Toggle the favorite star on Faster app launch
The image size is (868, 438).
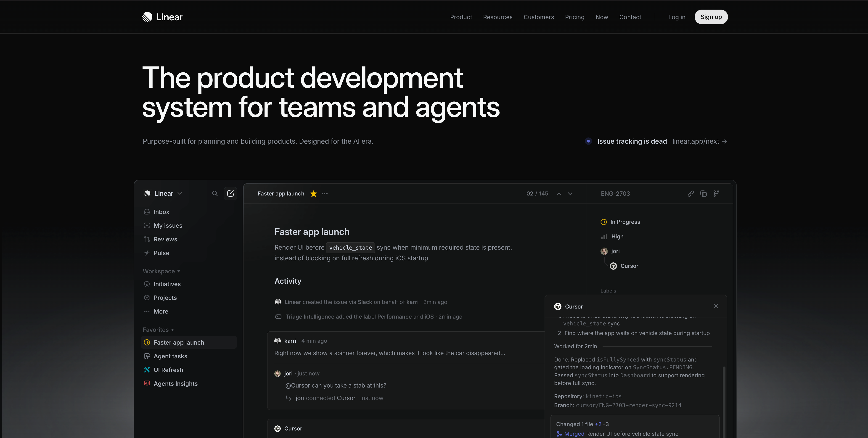[314, 194]
